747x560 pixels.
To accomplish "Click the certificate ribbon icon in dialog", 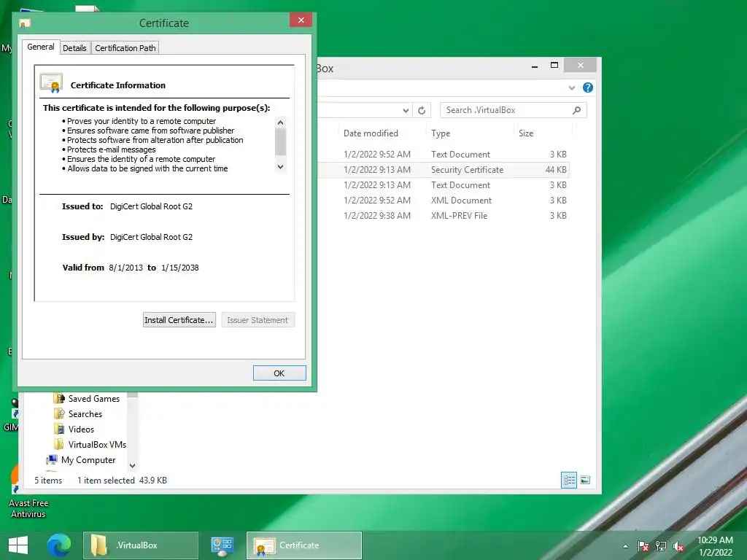I will click(x=52, y=83).
